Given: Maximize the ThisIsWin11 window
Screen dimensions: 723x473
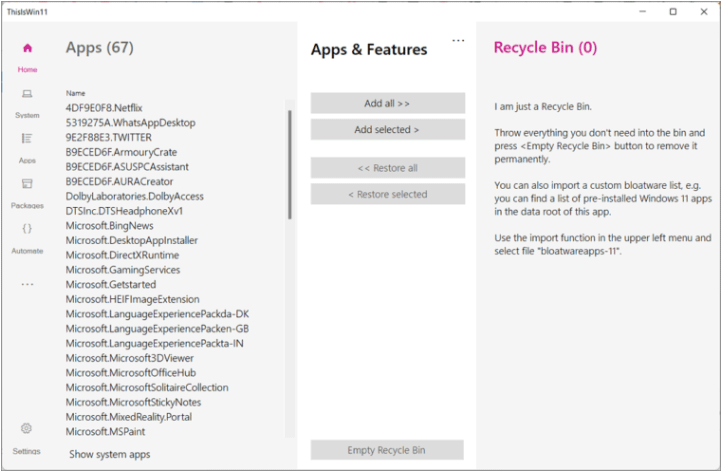Looking at the screenshot, I should tap(673, 12).
